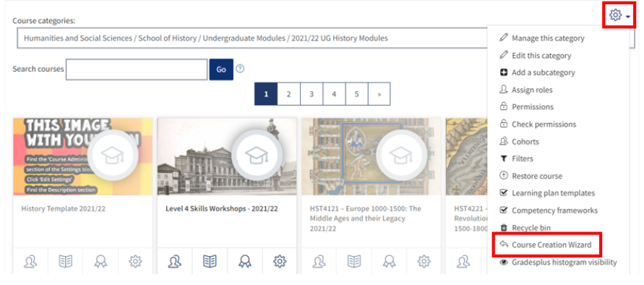Open the Recycle bin entry

[x=531, y=227]
